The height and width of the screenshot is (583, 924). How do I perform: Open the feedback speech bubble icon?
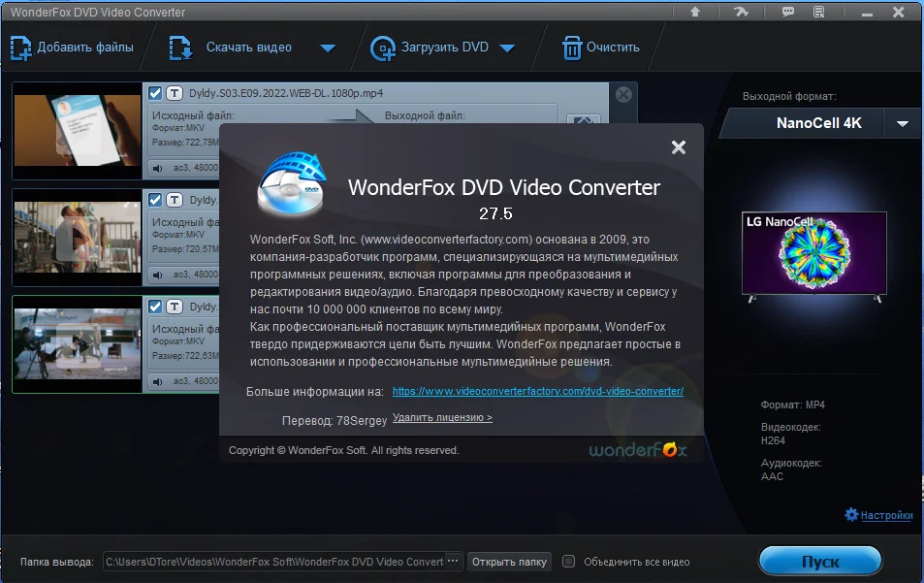click(x=788, y=12)
